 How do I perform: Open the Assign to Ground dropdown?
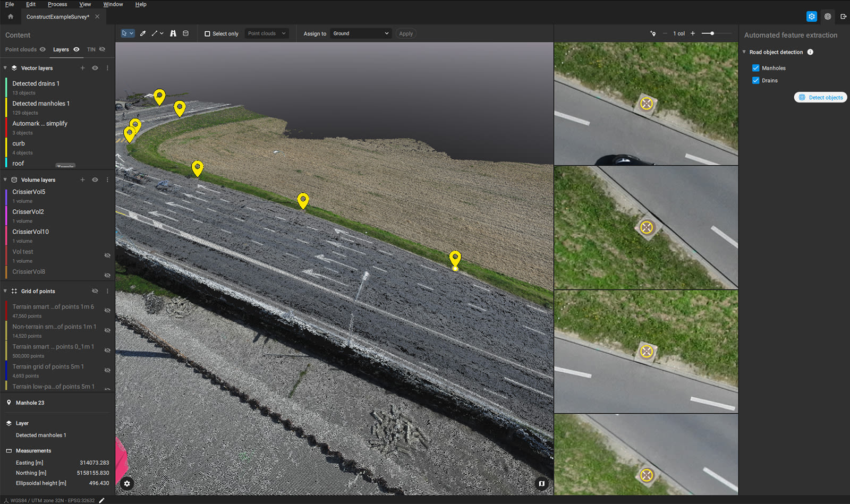click(x=361, y=33)
